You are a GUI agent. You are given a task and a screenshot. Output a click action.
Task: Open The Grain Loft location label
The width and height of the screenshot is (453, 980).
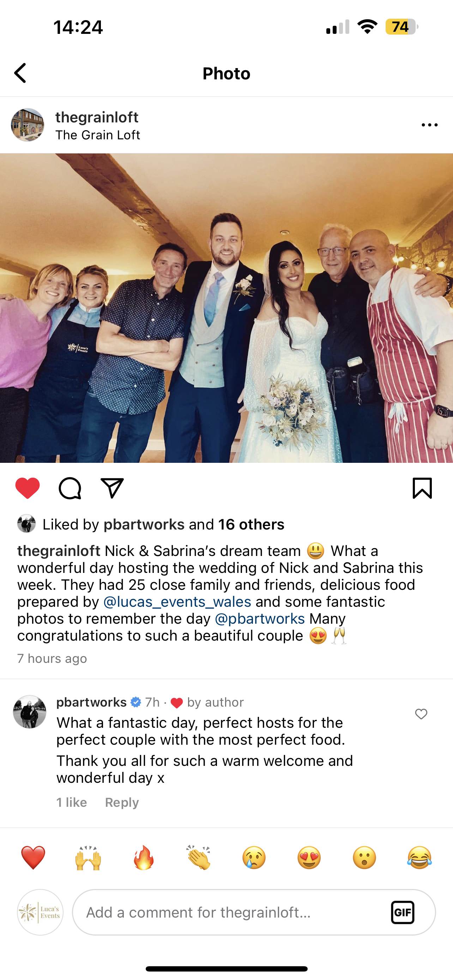point(98,135)
